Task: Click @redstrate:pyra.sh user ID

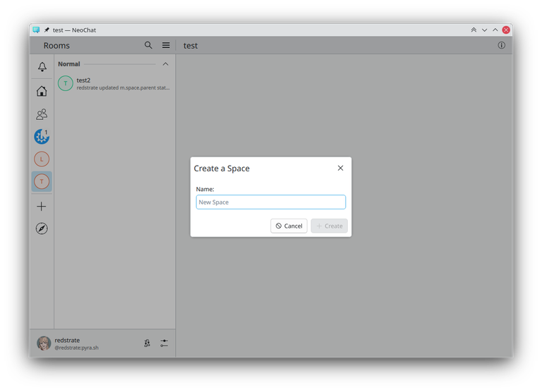Action: [76, 348]
